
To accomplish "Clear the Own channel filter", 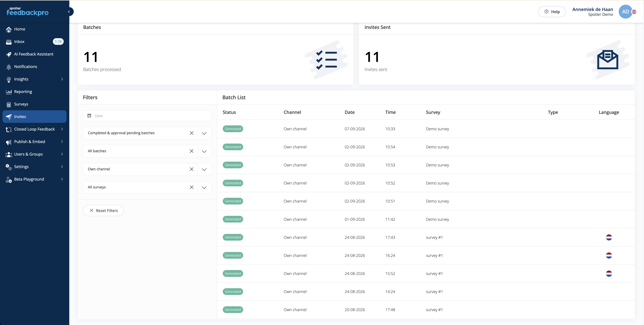I will tap(192, 169).
